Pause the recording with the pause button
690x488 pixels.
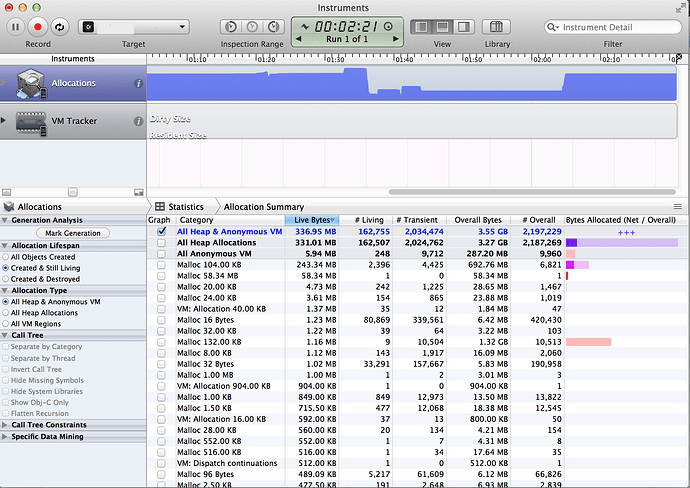click(x=15, y=27)
